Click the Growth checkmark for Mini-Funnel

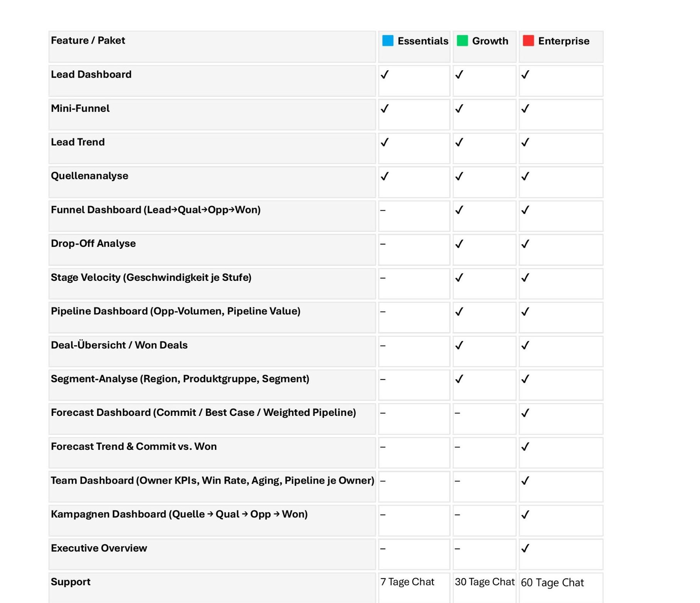[459, 108]
